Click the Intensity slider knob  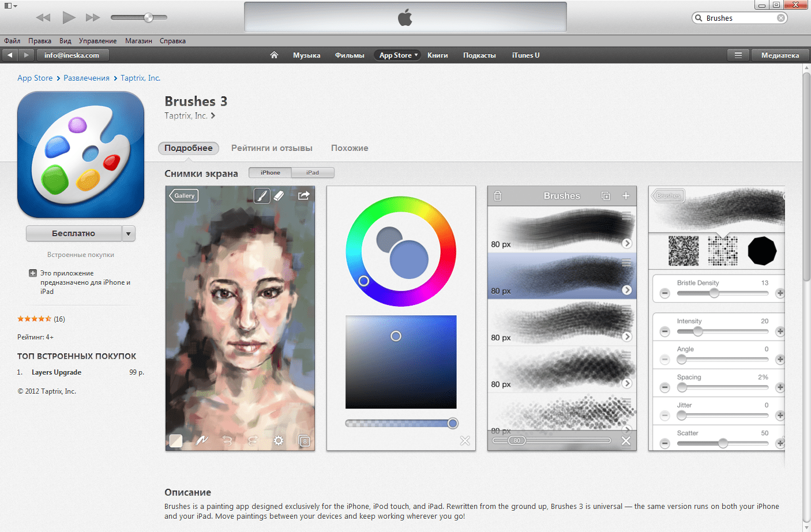[x=698, y=331]
